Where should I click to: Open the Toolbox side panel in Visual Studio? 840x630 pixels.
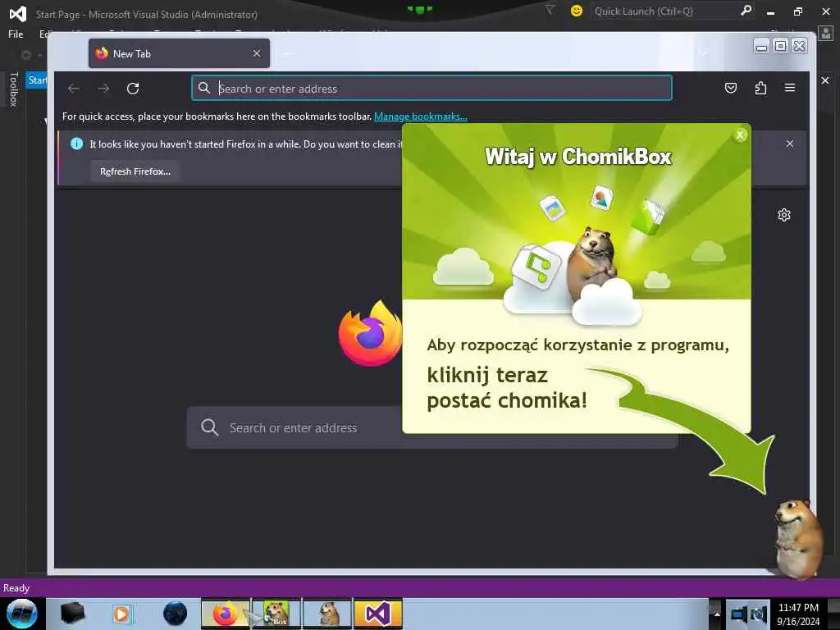tap(14, 89)
